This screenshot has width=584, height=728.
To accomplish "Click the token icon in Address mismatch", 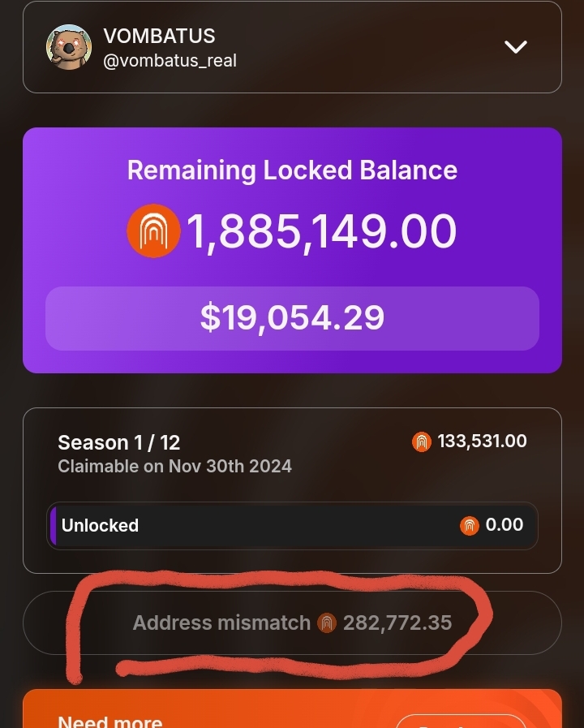I will pos(327,623).
